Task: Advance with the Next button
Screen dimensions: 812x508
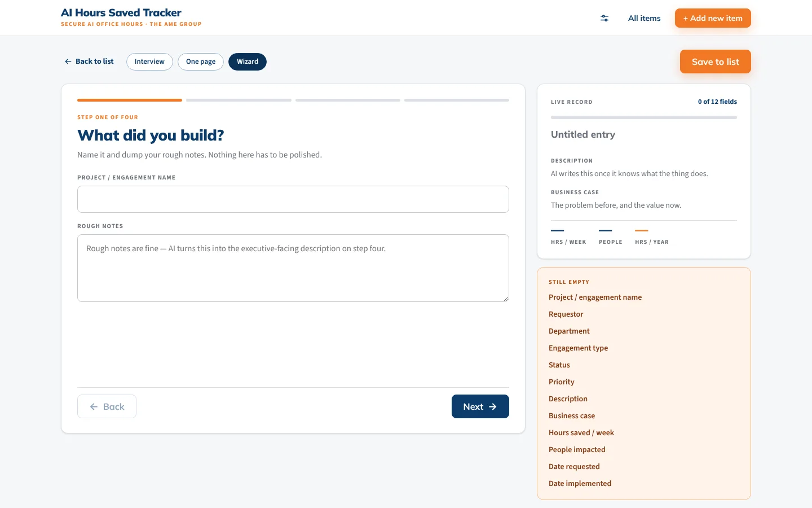Action: [x=480, y=406]
